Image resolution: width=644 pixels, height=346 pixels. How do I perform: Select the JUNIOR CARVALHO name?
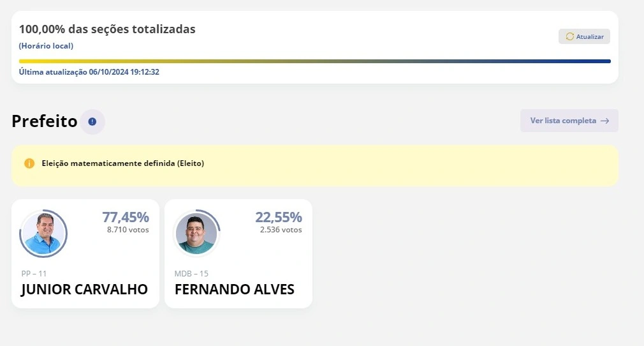click(84, 289)
